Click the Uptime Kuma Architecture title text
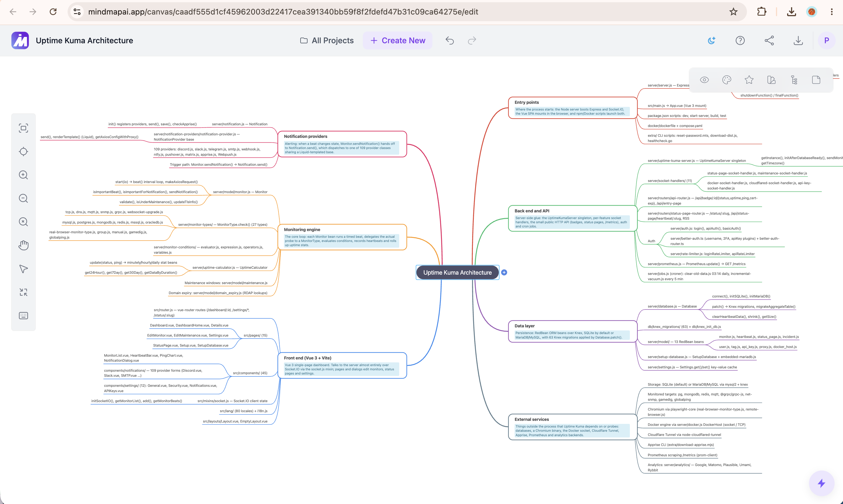 click(x=84, y=40)
